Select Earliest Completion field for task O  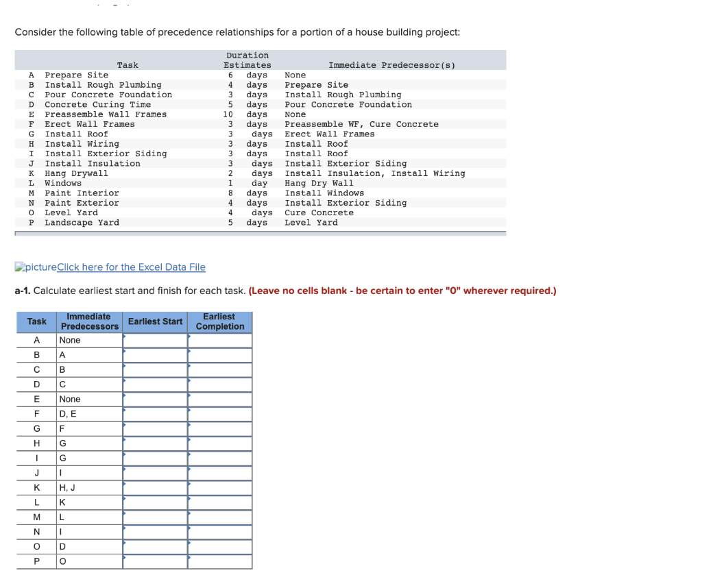pos(220,548)
